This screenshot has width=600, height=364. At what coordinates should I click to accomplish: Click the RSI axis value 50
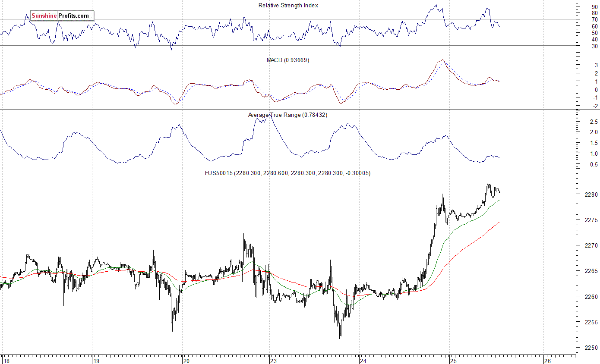pyautogui.click(x=594, y=33)
